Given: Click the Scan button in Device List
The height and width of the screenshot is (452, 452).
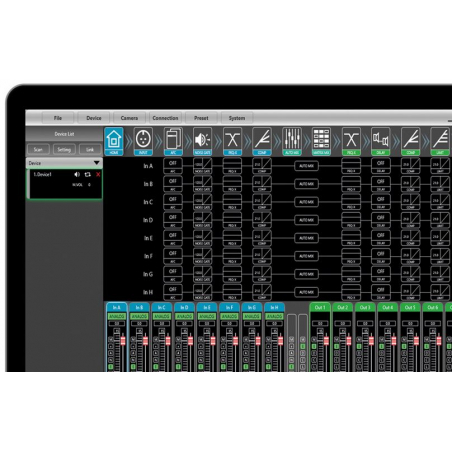Looking at the screenshot, I should pyautogui.click(x=38, y=149).
